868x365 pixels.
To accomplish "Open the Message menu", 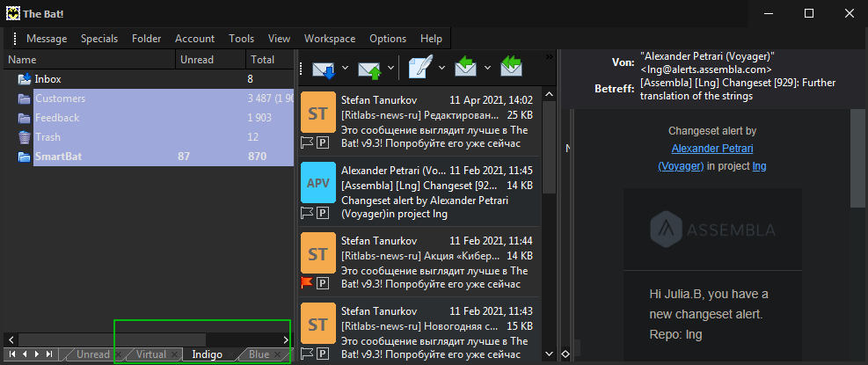I will (47, 39).
